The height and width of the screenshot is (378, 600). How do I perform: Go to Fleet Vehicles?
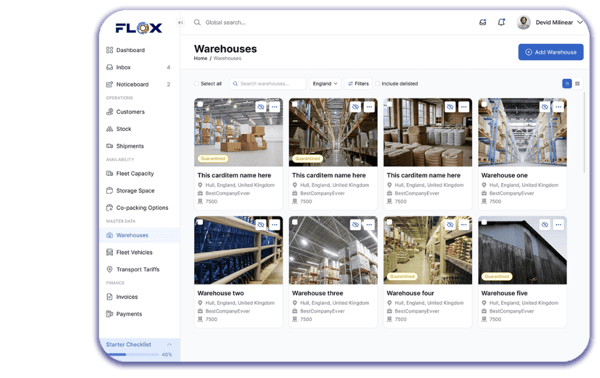139,252
